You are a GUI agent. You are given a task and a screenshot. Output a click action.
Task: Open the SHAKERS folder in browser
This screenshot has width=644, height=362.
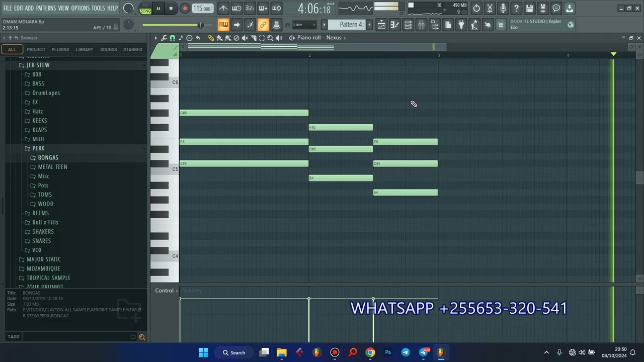pos(43,232)
